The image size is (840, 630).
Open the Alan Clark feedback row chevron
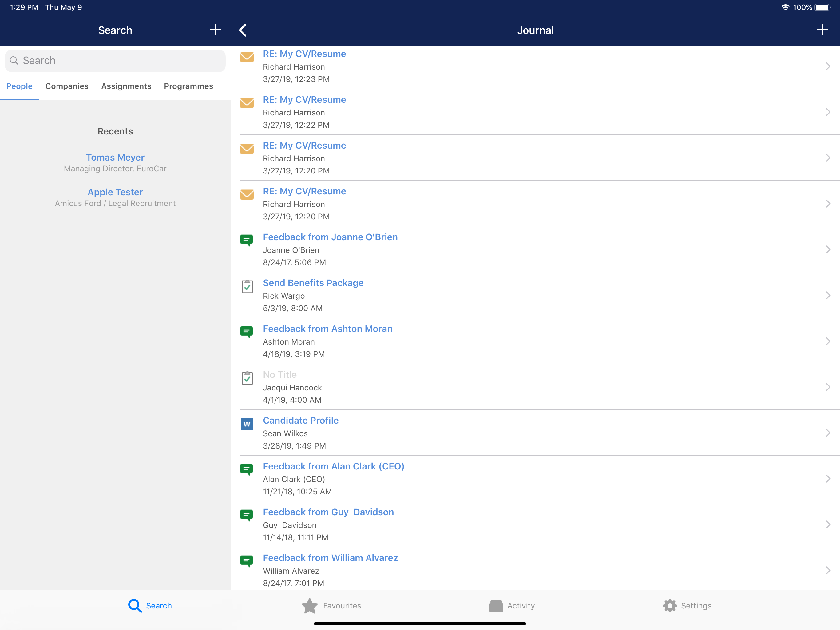[828, 479]
